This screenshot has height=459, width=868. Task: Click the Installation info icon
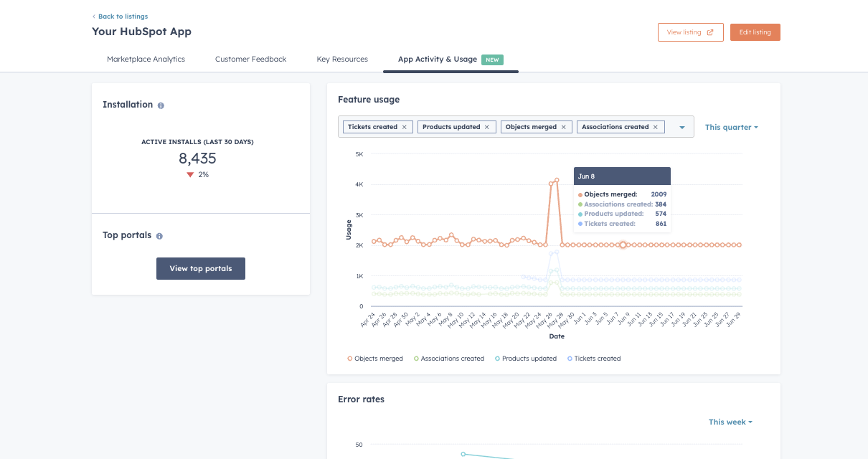point(161,105)
